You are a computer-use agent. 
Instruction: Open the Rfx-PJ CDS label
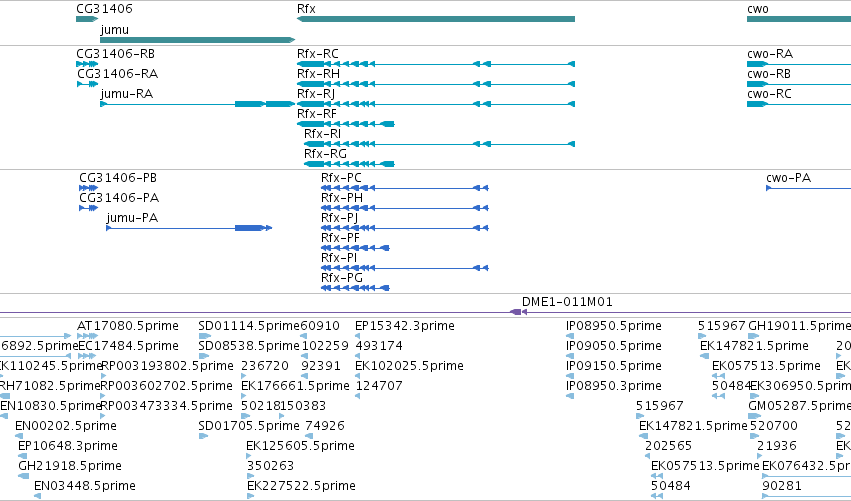(339, 218)
